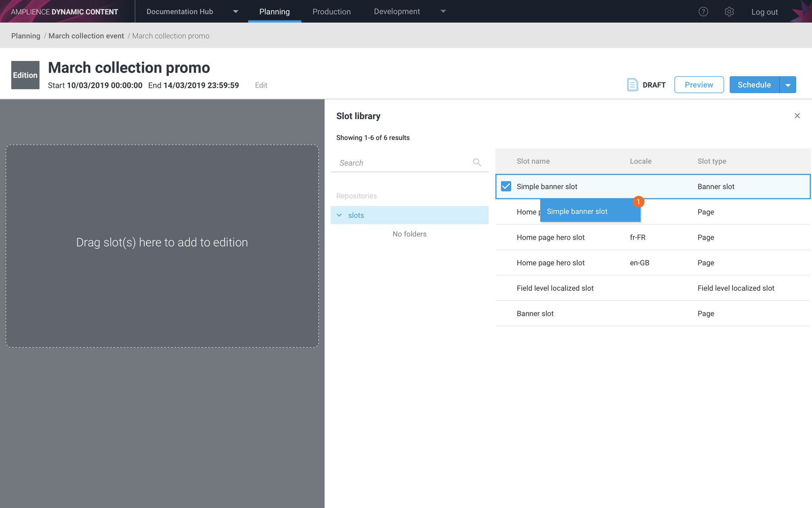Switch to the Planning tab

(274, 12)
